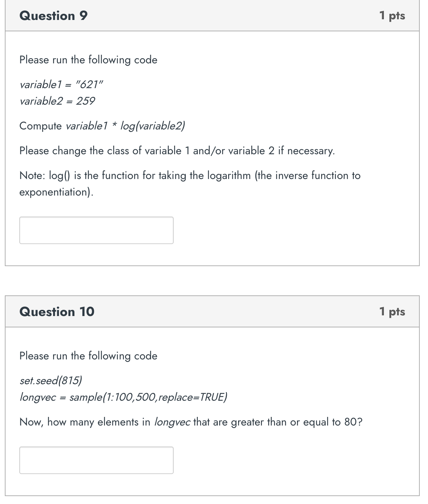Select the Question 9 header
This screenshot has width=428, height=504.
[x=53, y=15]
